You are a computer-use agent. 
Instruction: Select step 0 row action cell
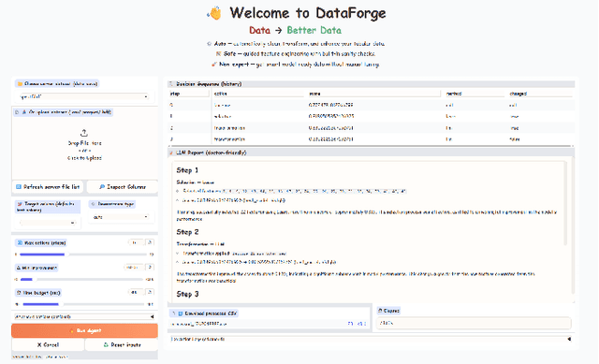click(259, 105)
